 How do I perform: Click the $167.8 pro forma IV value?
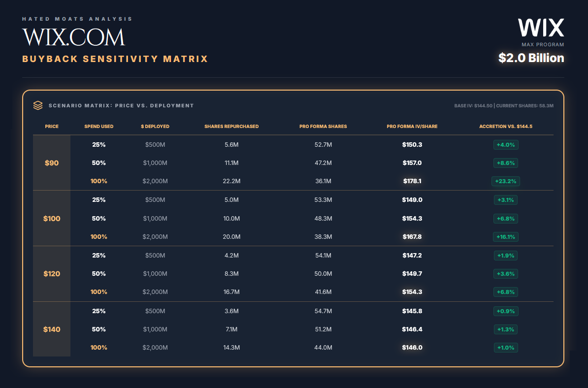412,236
